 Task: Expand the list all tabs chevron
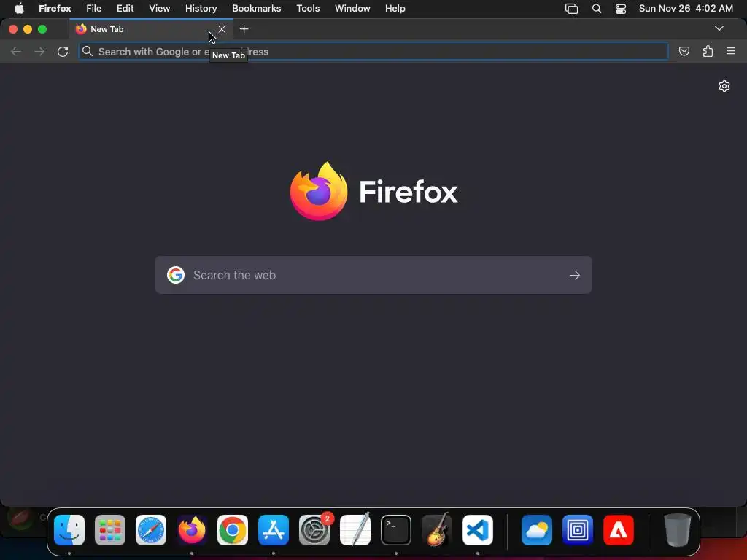click(719, 28)
